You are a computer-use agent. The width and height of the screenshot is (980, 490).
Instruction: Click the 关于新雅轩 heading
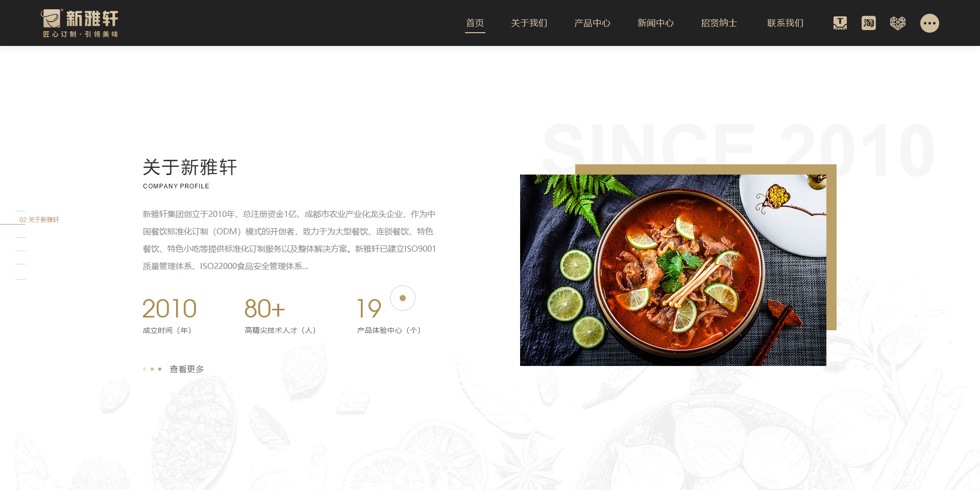[x=190, y=167]
